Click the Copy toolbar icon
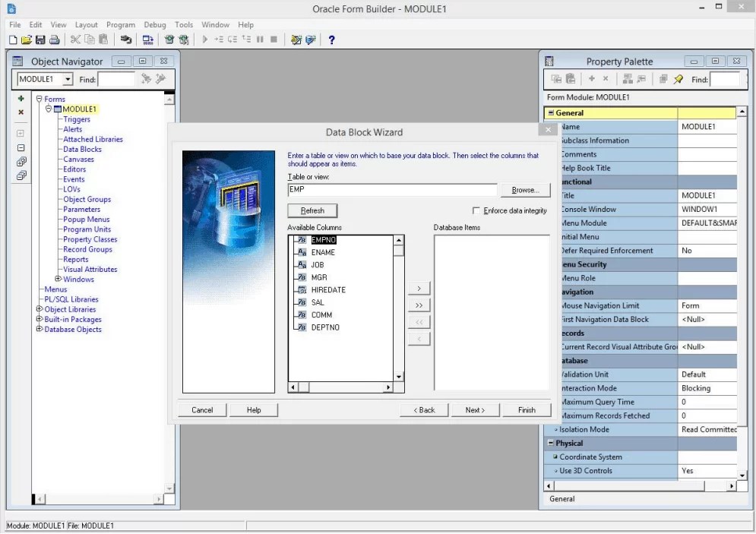Viewport: 756px width, 534px height. tap(89, 39)
